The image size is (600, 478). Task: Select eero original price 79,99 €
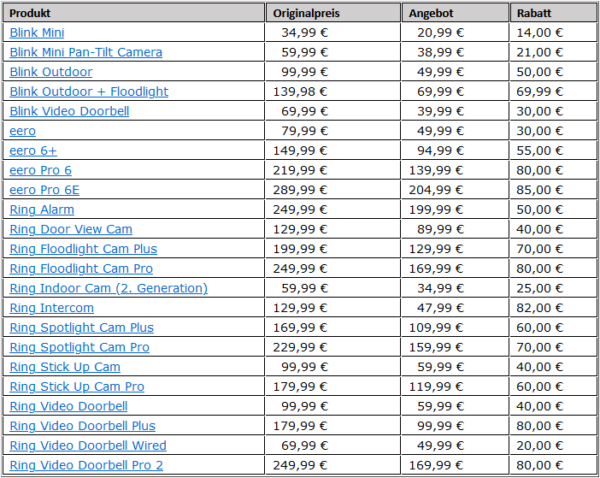pyautogui.click(x=333, y=131)
